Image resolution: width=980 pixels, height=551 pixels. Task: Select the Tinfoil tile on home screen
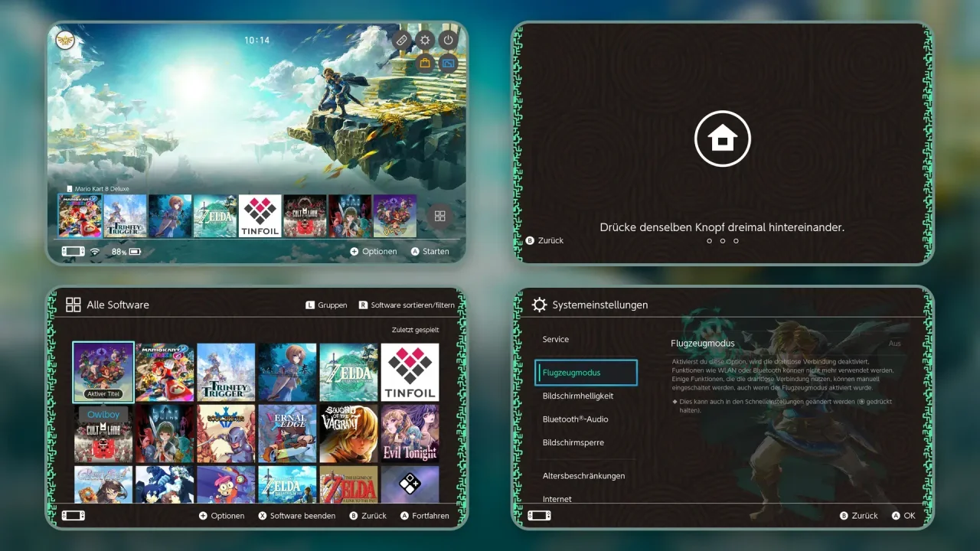click(260, 216)
